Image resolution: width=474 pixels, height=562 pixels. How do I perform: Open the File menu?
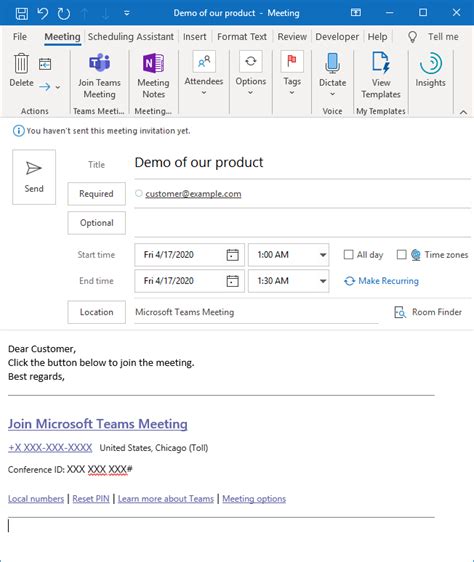coord(20,37)
